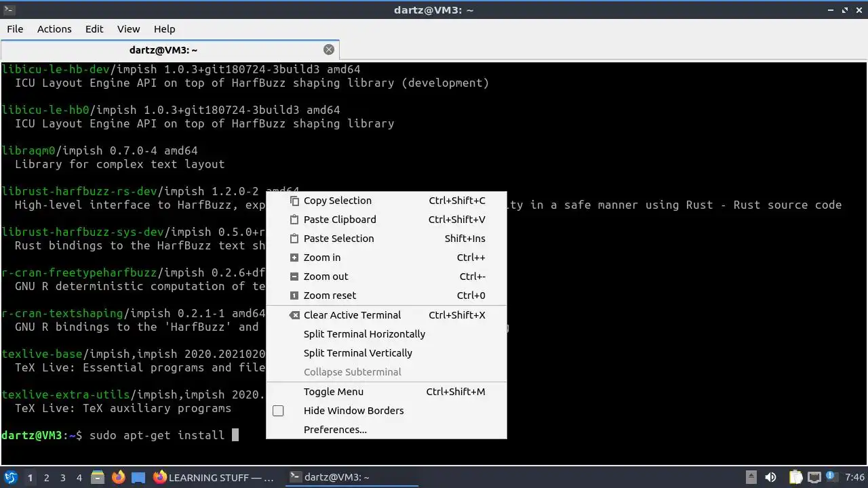Click the wired network tray icon
Screen dimensions: 868x488
tap(814, 477)
